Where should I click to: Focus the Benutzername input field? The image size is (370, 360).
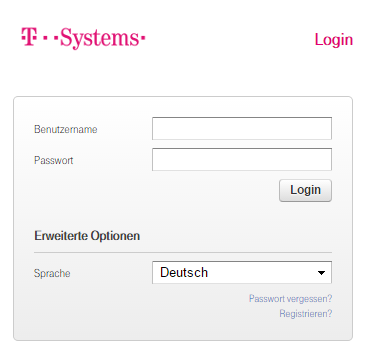tap(242, 128)
